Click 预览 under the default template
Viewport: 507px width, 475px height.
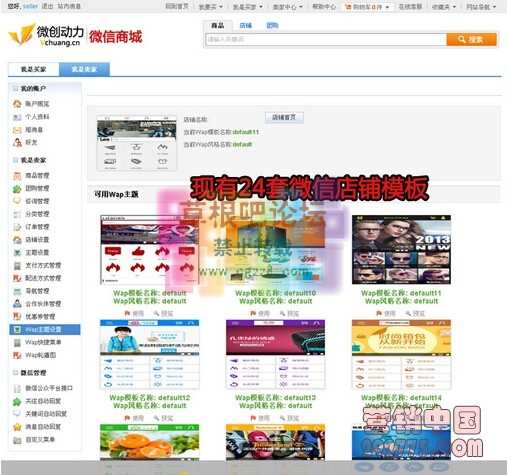(163, 314)
